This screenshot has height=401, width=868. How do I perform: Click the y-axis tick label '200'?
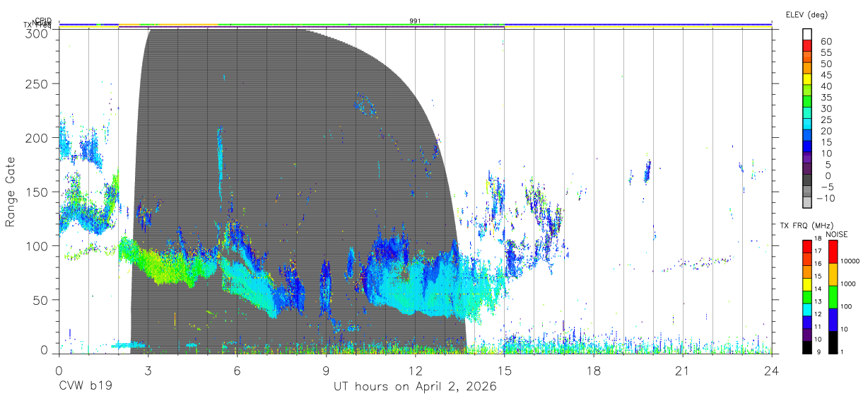coord(37,138)
